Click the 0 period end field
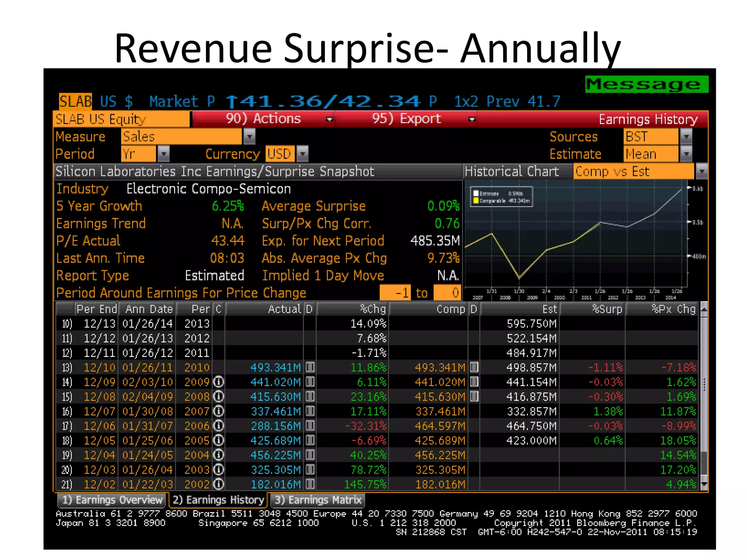Viewport: 747px width, 560px height. click(447, 293)
